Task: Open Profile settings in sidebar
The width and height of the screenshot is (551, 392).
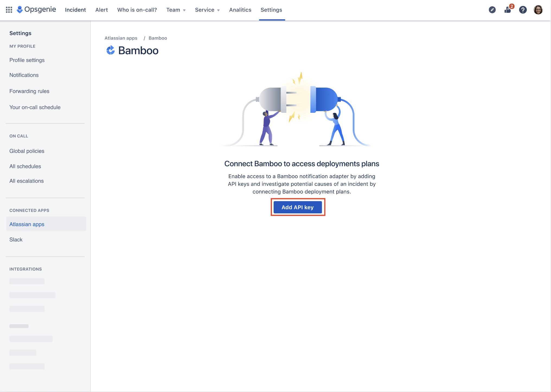Action: point(27,60)
